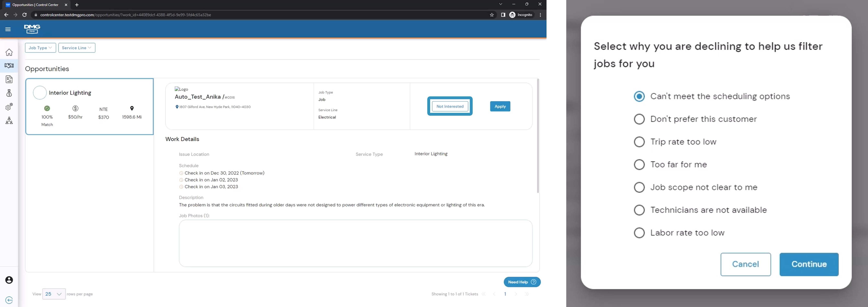Click the Not Interested button

[450, 106]
